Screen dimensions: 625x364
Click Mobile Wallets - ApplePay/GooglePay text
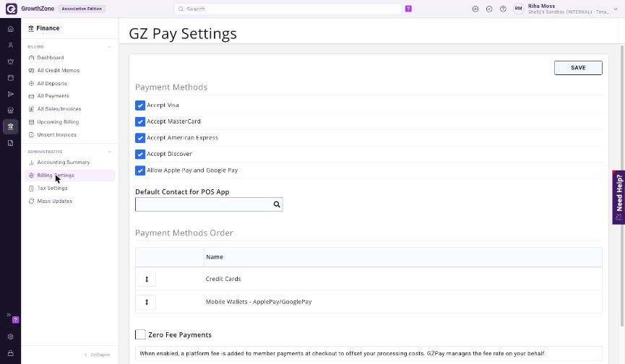(259, 302)
